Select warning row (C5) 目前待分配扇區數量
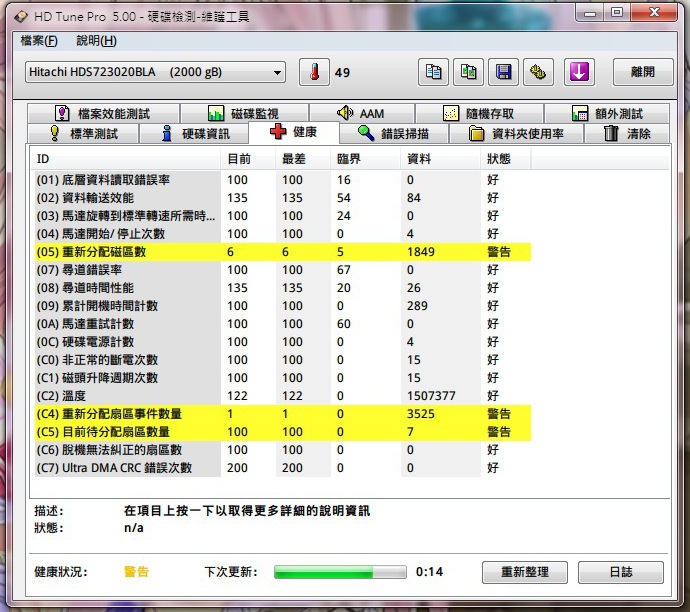 click(283, 432)
